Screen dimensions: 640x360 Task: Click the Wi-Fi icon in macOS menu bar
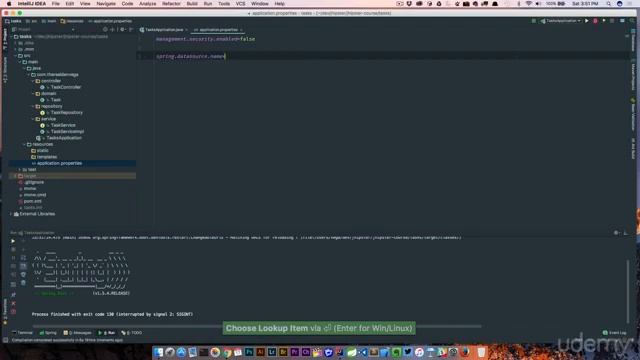click(x=529, y=4)
